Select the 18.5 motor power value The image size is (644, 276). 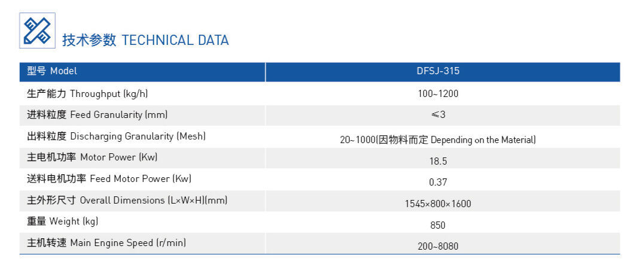point(438,161)
